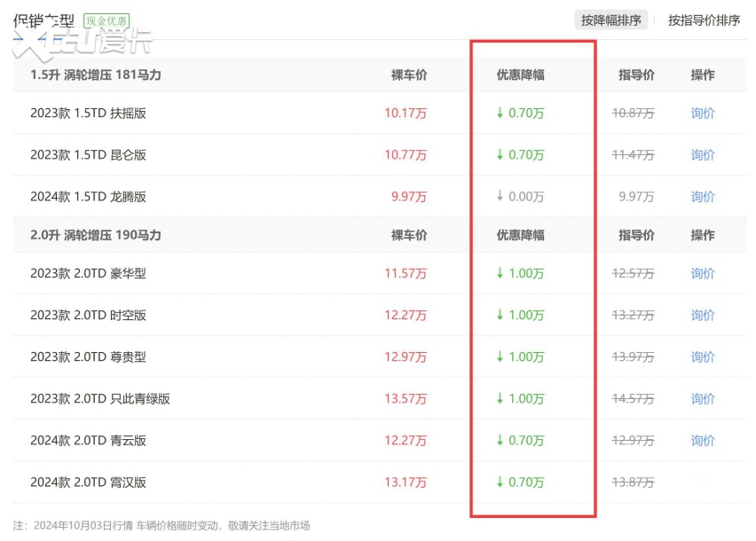Click green arrow in 只此青绿版 discount cell
Screen dimensions: 756x541
tap(500, 398)
